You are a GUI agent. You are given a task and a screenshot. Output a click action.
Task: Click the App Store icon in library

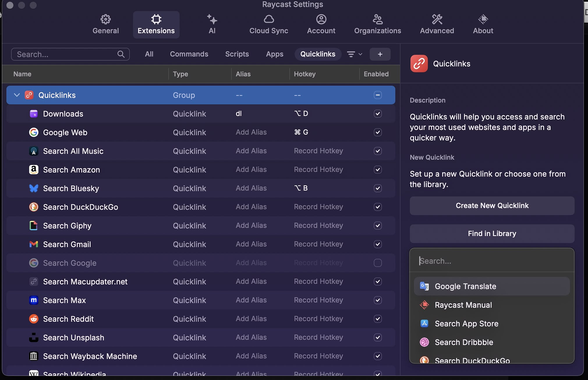424,323
